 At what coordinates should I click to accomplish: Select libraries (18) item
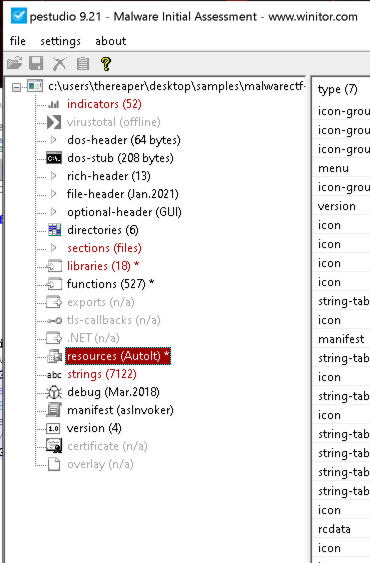103,266
